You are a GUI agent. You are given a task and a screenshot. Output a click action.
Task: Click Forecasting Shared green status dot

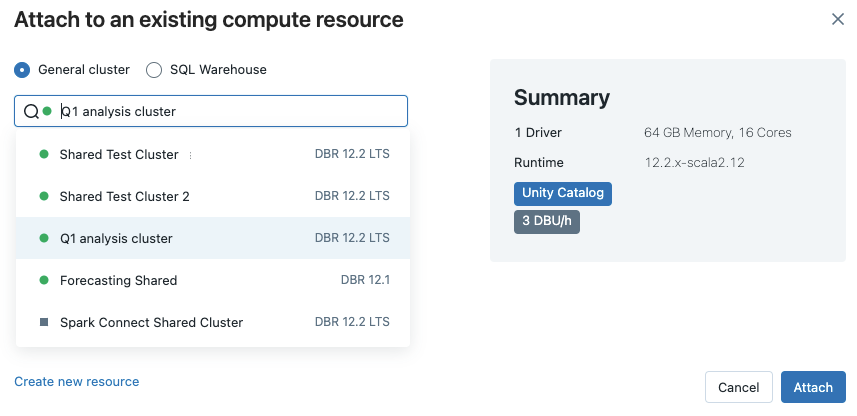coord(44,281)
